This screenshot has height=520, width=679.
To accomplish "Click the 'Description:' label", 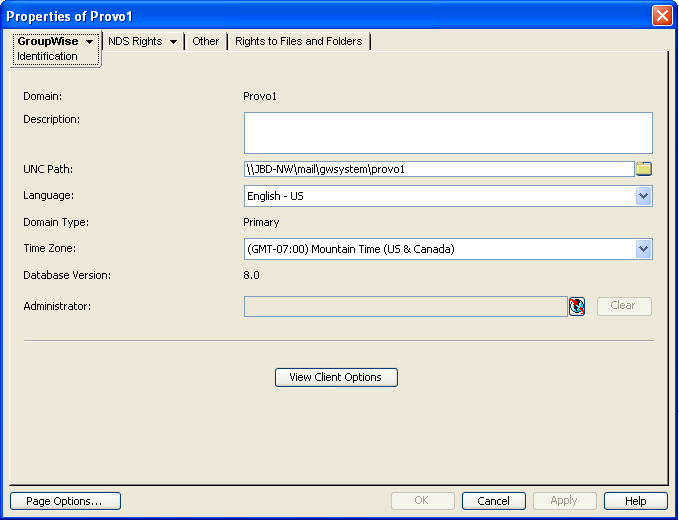I will (x=52, y=120).
